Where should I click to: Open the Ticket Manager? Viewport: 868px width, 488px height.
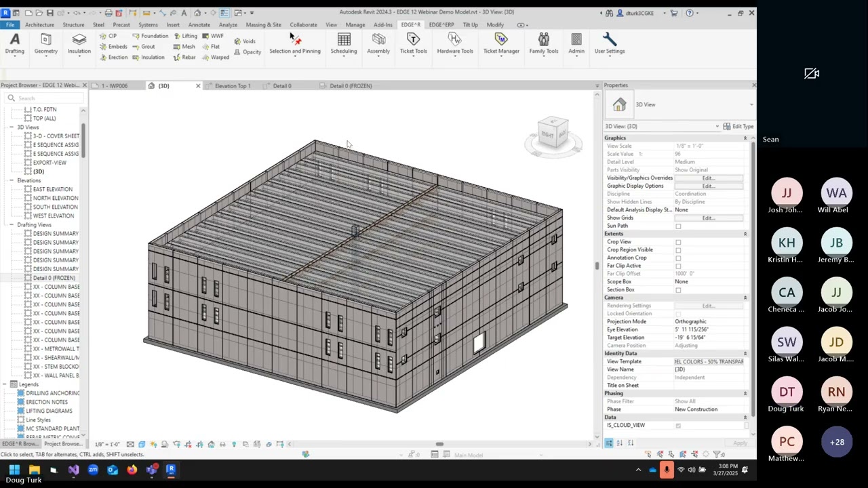[x=501, y=44]
